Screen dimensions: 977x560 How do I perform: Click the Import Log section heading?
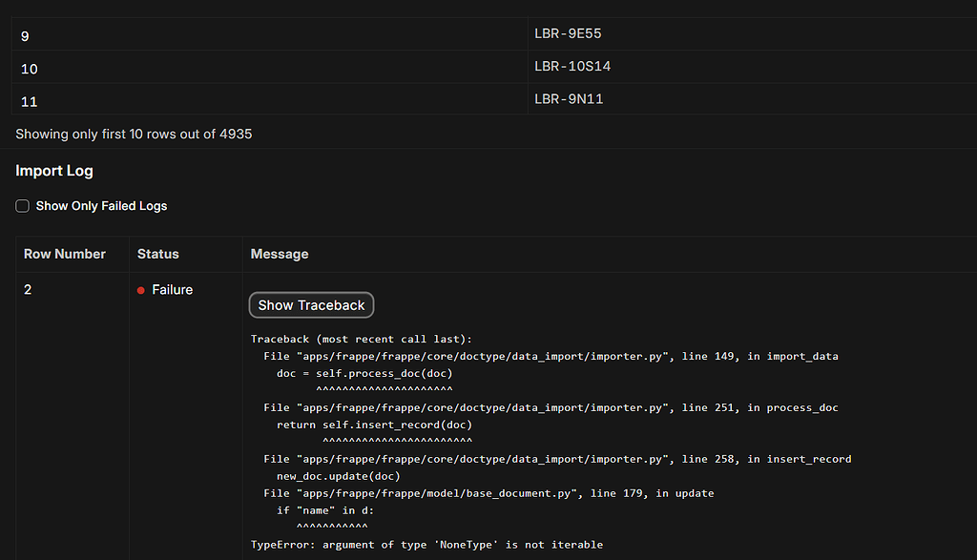coord(54,170)
